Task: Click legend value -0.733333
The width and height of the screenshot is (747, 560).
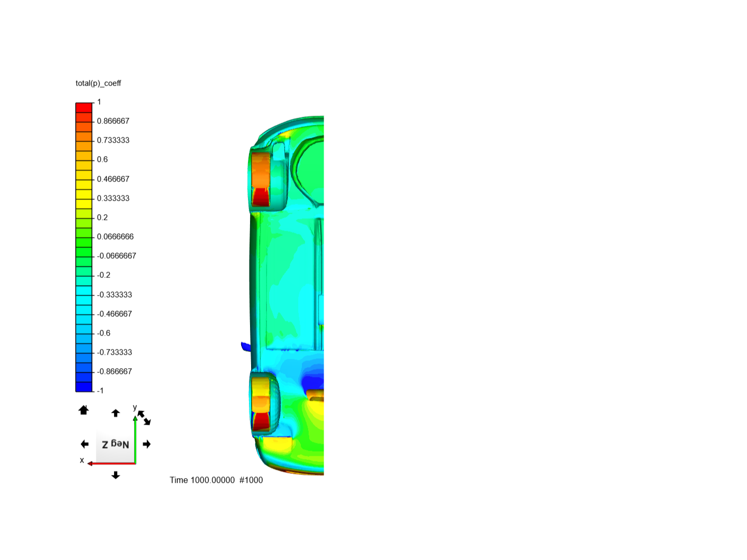Action: click(x=114, y=352)
